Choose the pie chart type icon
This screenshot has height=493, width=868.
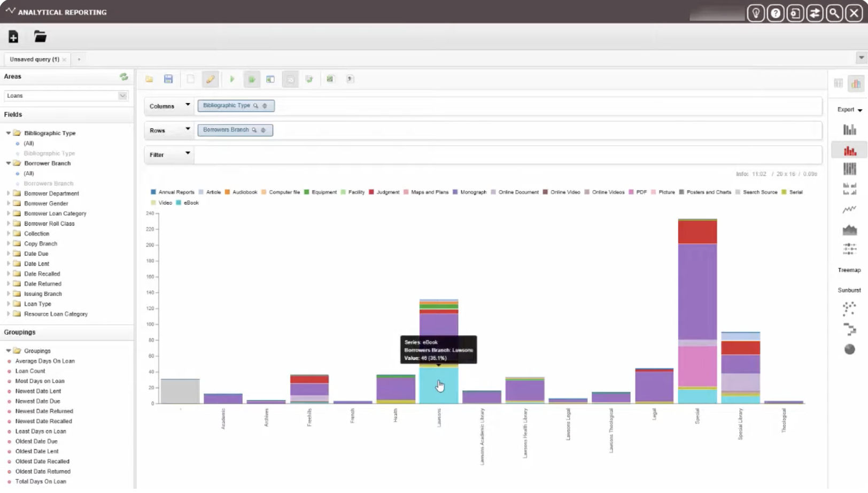[849, 350]
